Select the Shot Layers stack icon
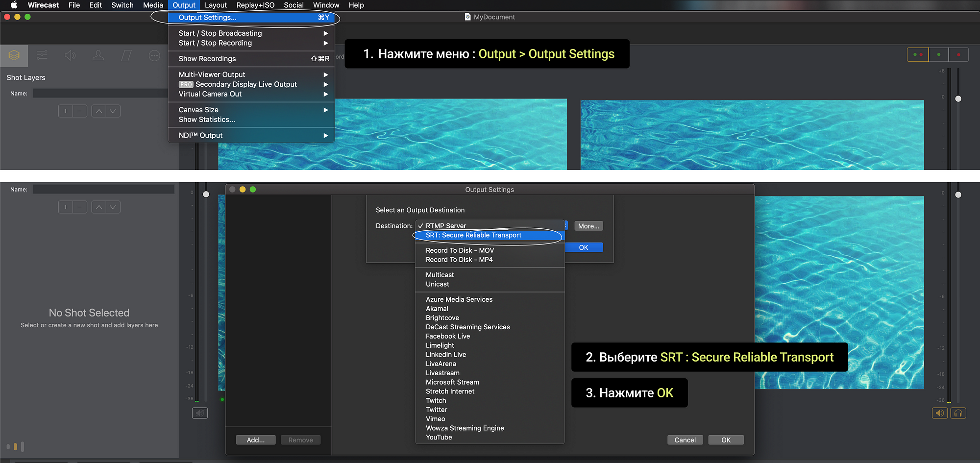 pyautogui.click(x=14, y=55)
